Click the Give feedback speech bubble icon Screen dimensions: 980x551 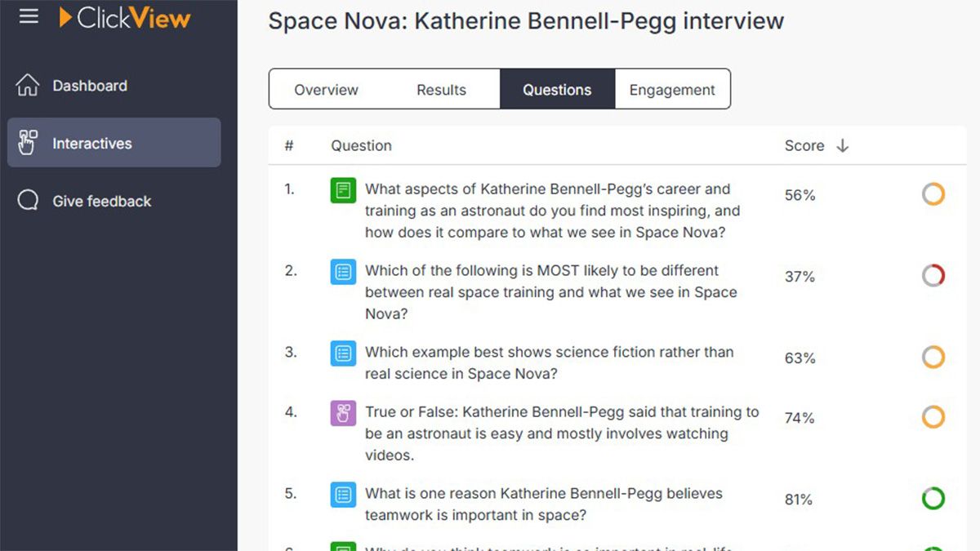pos(28,201)
